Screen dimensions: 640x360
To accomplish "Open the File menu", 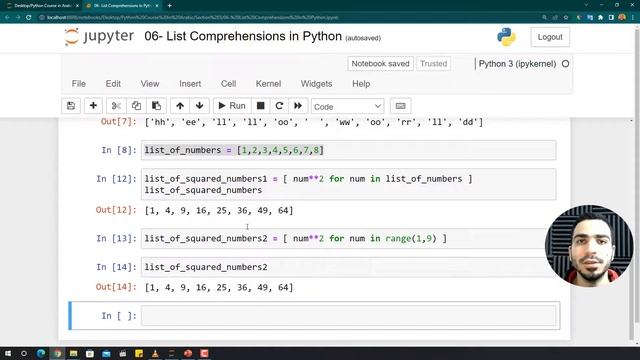I will click(x=79, y=84).
